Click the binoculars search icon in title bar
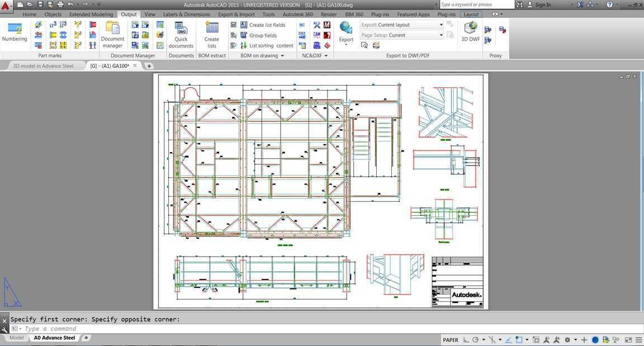Screen dimensions: 644x346 pos(519,4)
